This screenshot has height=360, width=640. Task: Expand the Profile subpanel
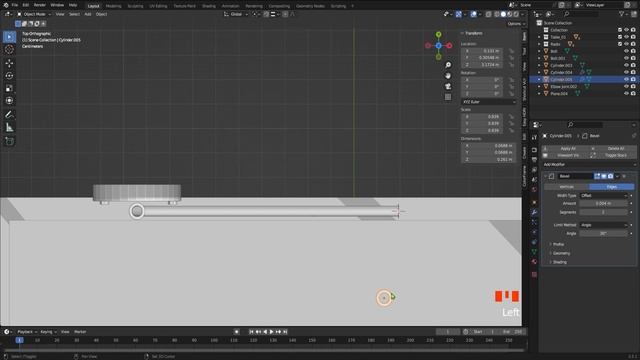point(558,244)
